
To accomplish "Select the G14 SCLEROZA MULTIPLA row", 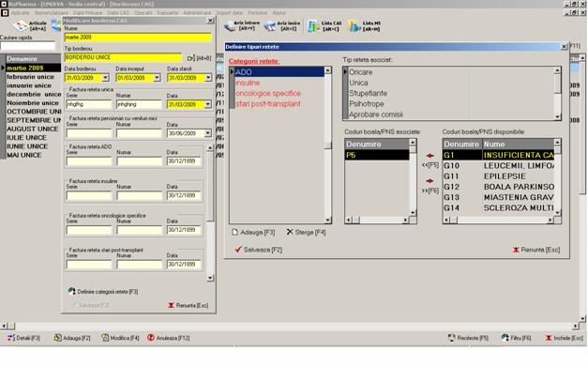I will coord(498,207).
